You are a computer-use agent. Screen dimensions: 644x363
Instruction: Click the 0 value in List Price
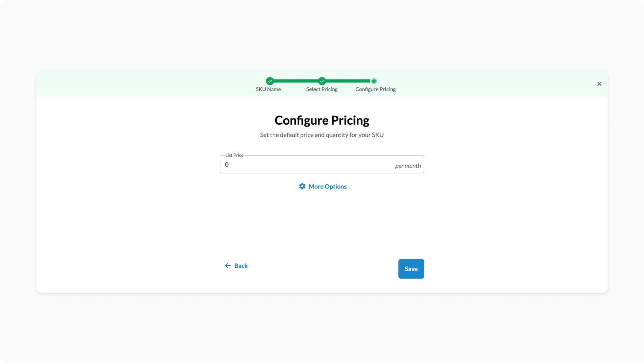(x=227, y=165)
